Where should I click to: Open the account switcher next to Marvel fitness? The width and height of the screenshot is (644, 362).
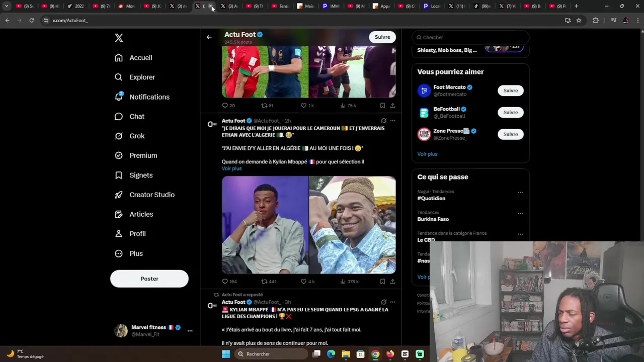(190, 331)
